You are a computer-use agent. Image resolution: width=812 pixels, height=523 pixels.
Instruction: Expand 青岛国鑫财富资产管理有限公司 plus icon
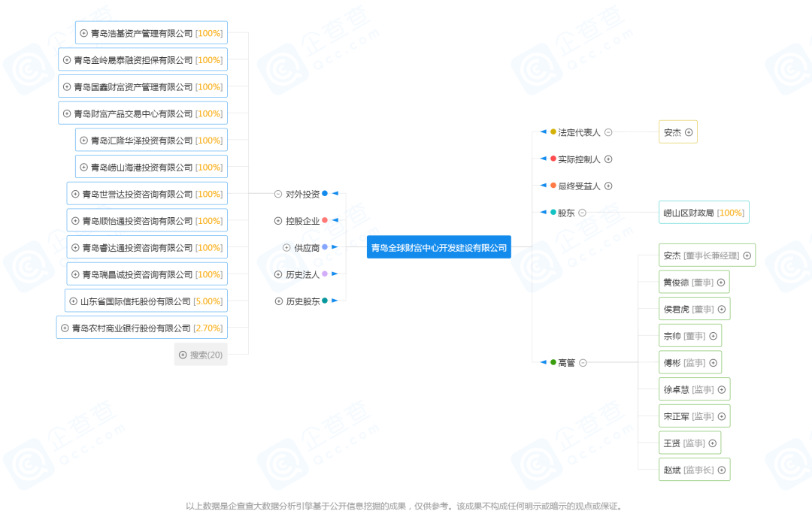[67, 87]
